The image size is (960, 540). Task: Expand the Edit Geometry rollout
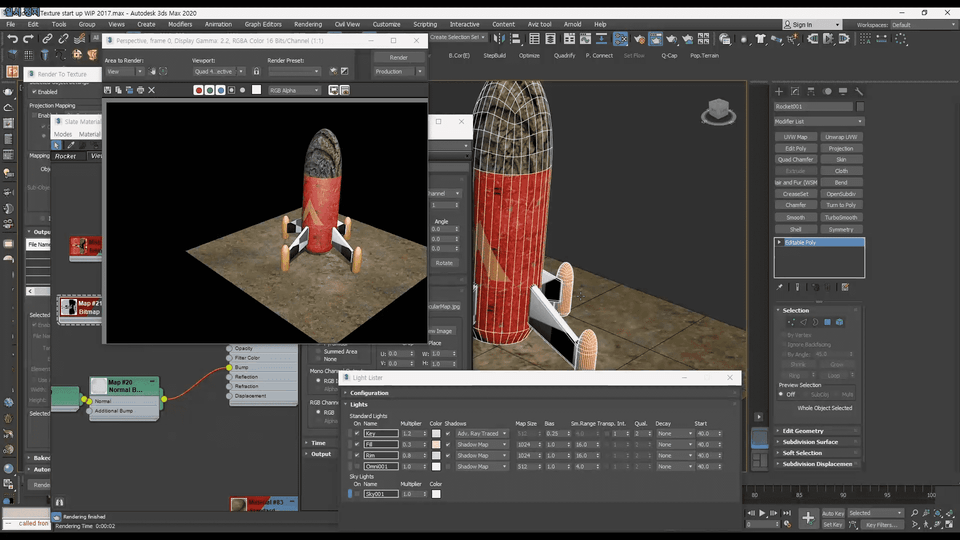point(804,430)
